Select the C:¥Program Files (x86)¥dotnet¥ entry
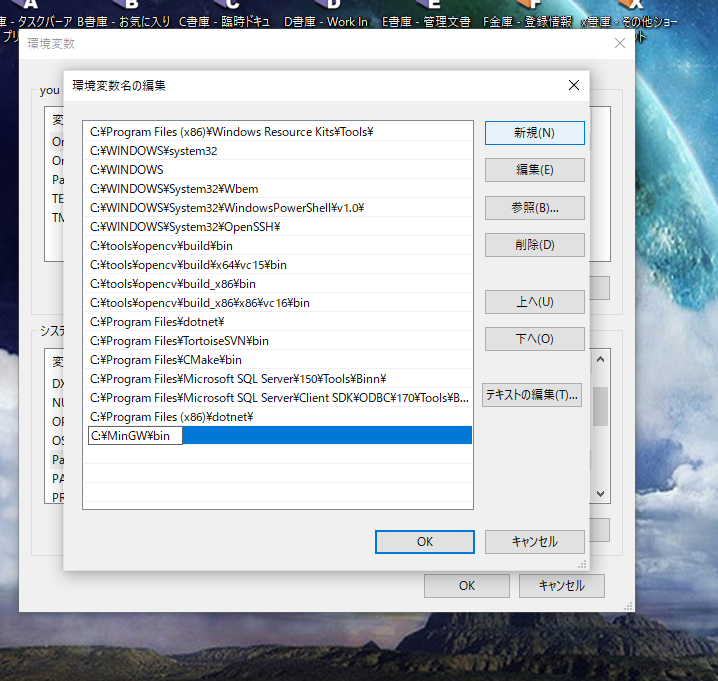Viewport: 718px width, 681px height. coord(277,417)
